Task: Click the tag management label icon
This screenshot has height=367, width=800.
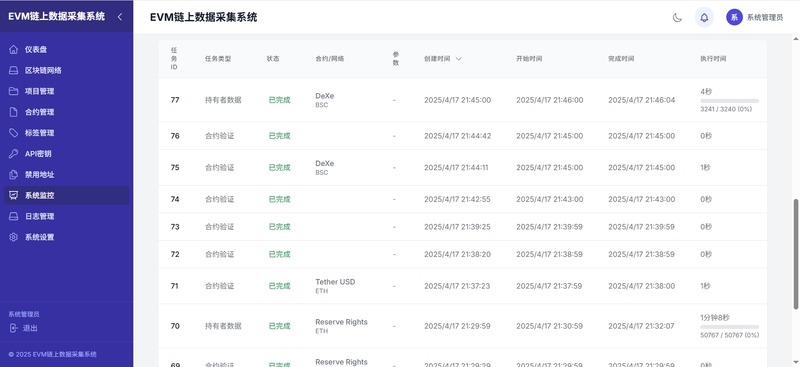Action: click(x=14, y=133)
